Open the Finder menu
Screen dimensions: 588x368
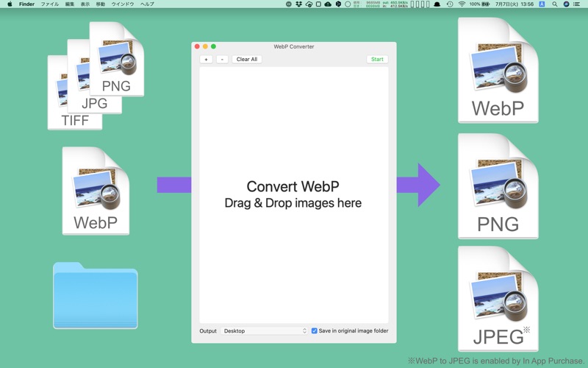tap(26, 4)
